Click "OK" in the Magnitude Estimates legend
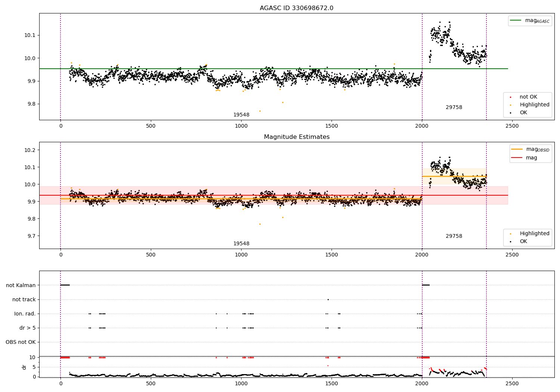560x392 pixels. 523,242
